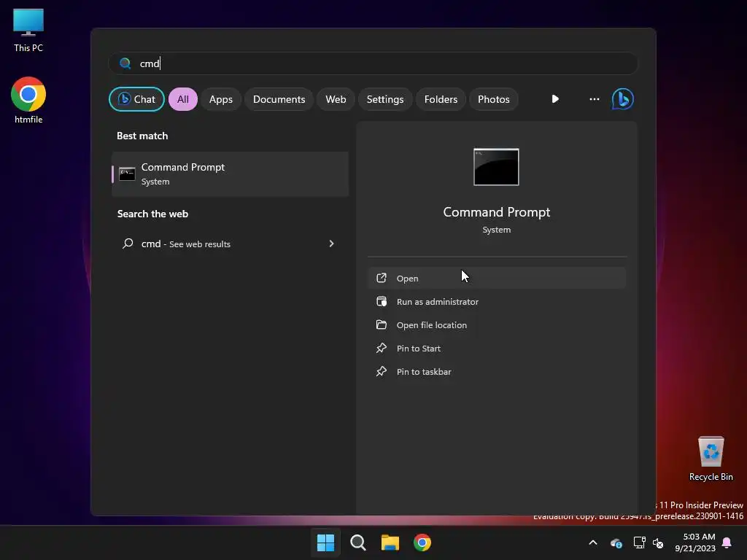Select the This PC desktop icon

[x=28, y=31]
